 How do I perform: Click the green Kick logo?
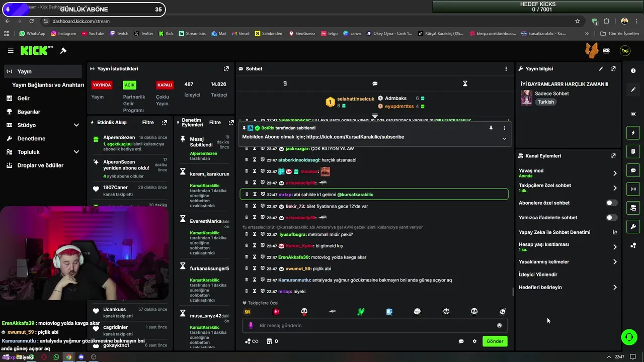(36, 51)
